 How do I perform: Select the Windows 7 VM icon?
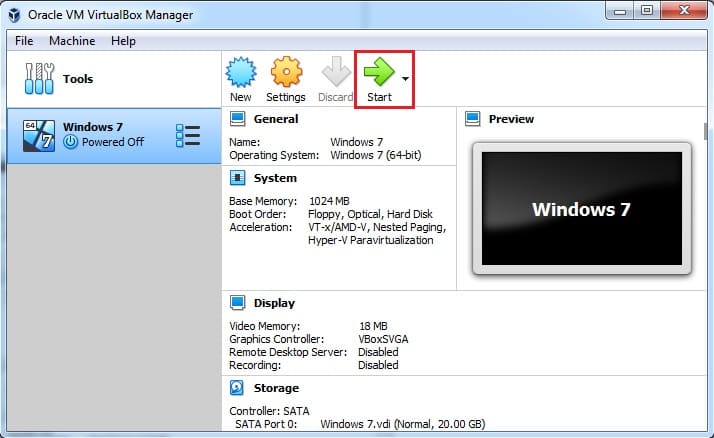click(x=39, y=136)
